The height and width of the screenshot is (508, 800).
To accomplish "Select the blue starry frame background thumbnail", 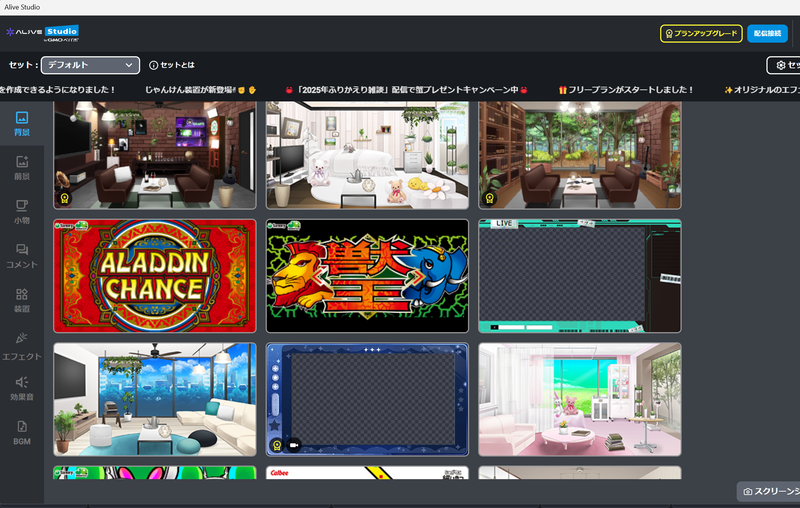I will click(x=367, y=399).
